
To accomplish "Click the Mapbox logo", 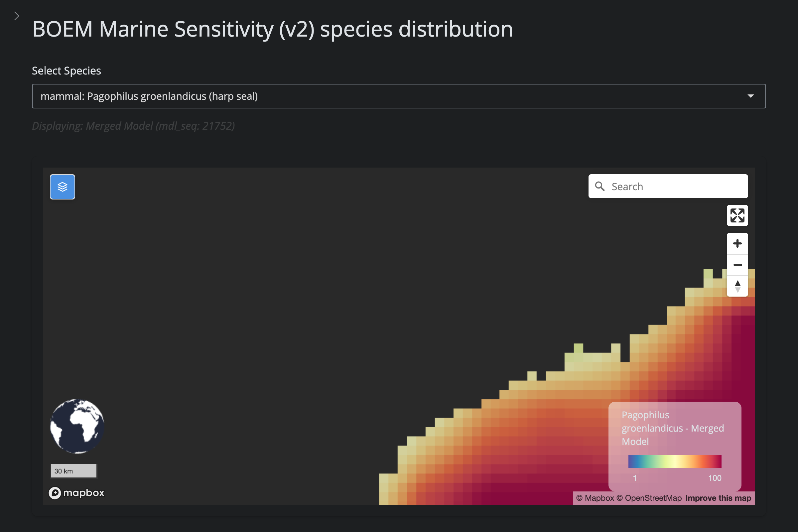I will point(77,493).
